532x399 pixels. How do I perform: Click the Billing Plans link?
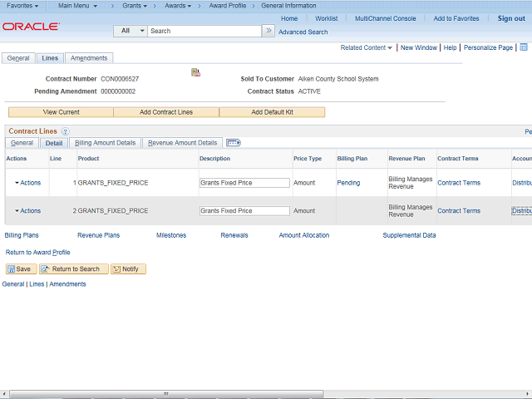point(22,235)
